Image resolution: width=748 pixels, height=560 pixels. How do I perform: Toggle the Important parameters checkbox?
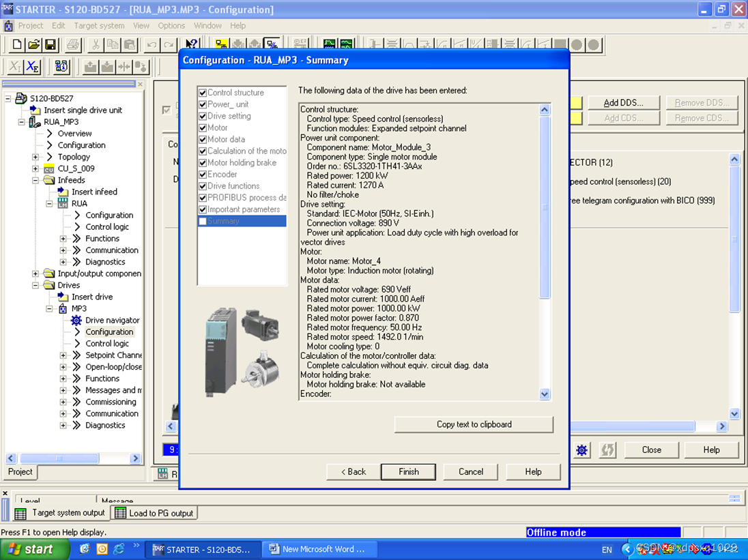203,209
